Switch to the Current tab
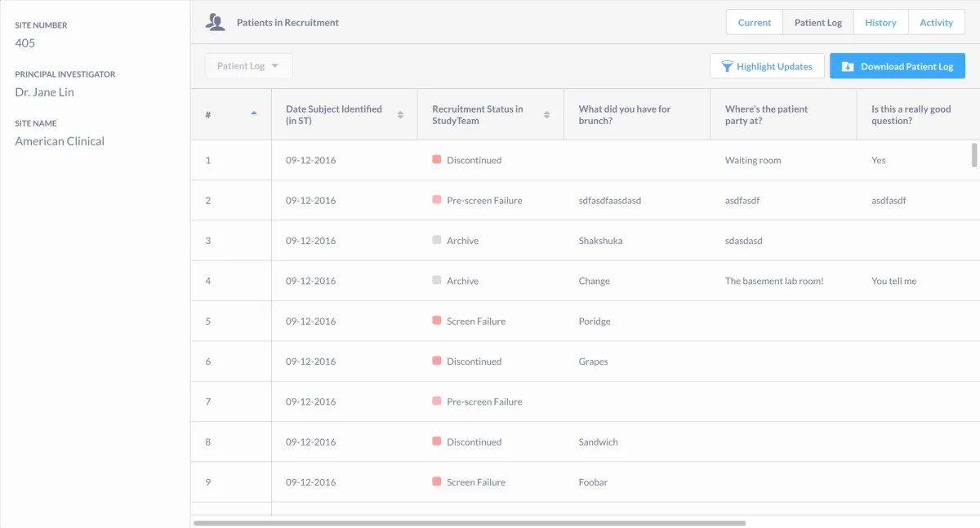 coord(754,22)
